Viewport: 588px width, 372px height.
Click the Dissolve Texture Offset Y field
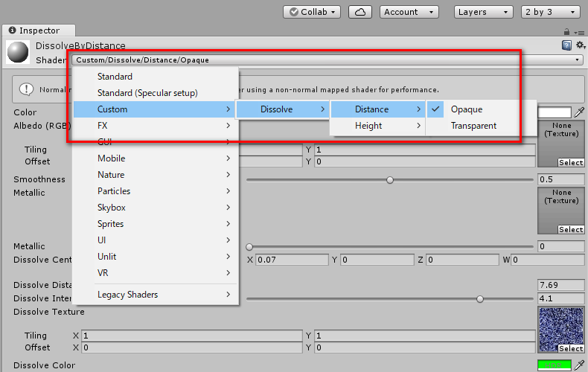tap(425, 347)
